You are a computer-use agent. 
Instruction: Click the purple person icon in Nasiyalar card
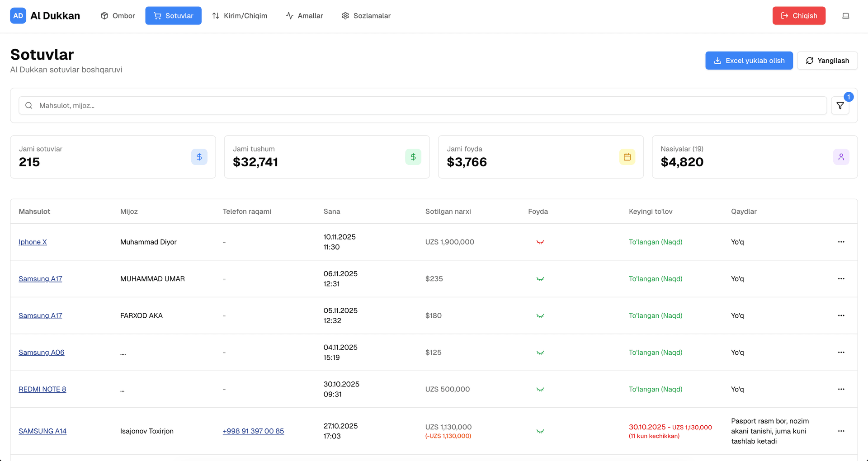click(841, 157)
